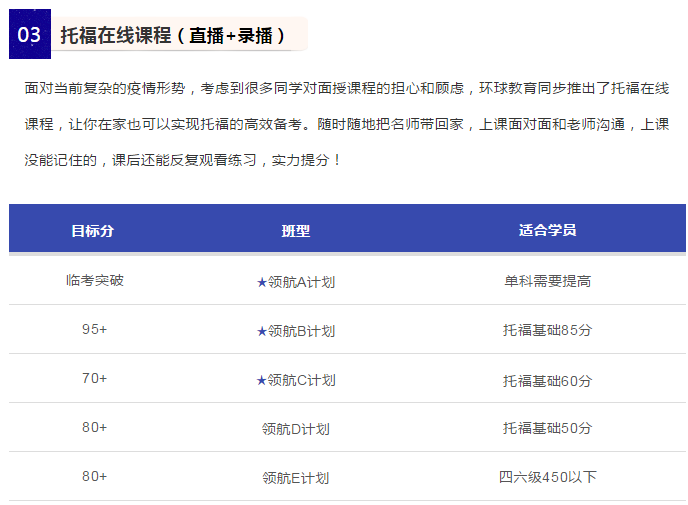The height and width of the screenshot is (505, 688).
Task: Click the 班型 column header
Action: [296, 230]
